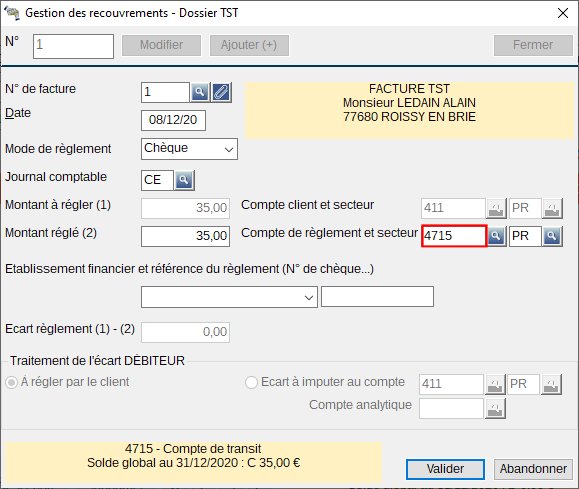Click the Modifier button
The height and width of the screenshot is (489, 579).
pyautogui.click(x=161, y=45)
